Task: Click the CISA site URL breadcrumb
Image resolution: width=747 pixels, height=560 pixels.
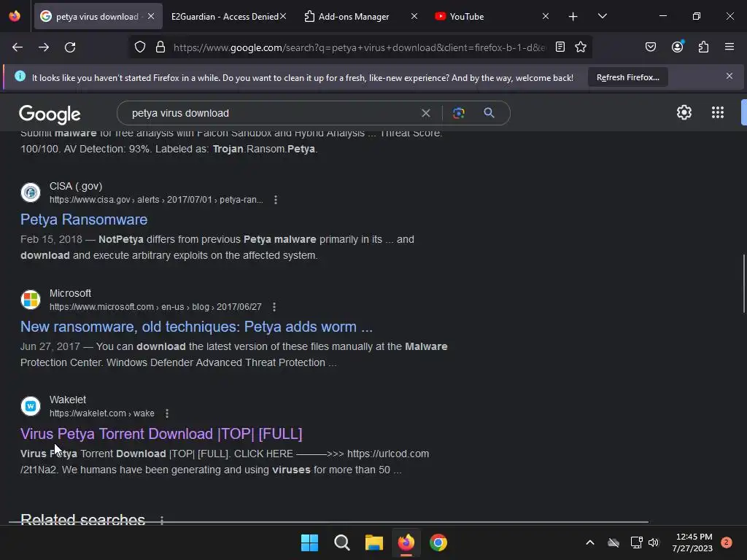Action: (x=156, y=200)
